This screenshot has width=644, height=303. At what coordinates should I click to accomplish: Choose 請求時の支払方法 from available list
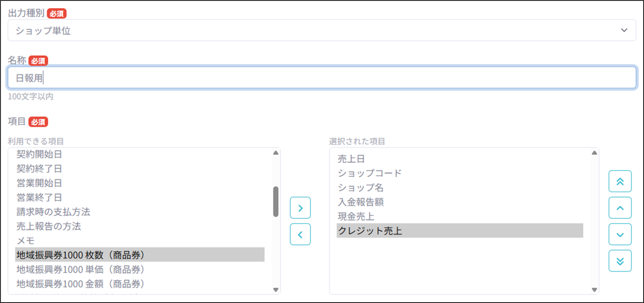(x=53, y=212)
